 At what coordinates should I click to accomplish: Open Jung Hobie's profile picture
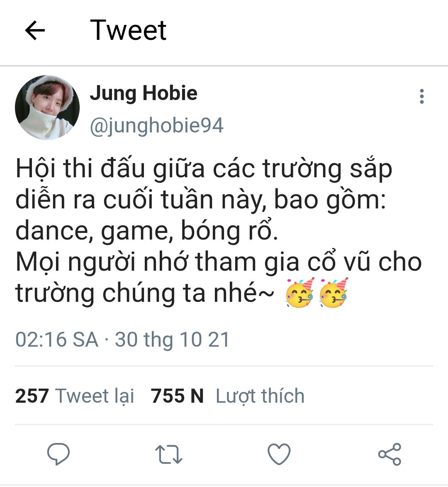coord(47,108)
